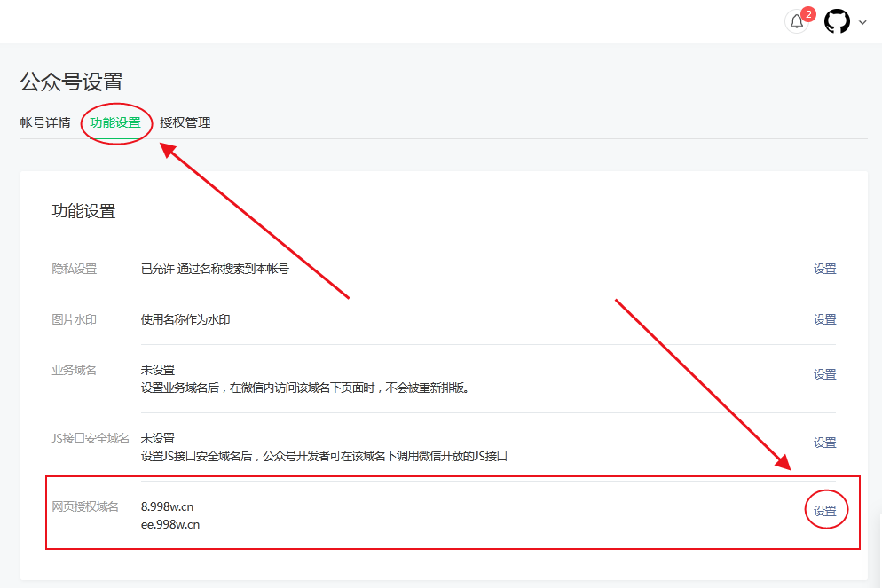Click 设置 link for JS接口安全域名
Screen dimensions: 882x588
tap(824, 443)
